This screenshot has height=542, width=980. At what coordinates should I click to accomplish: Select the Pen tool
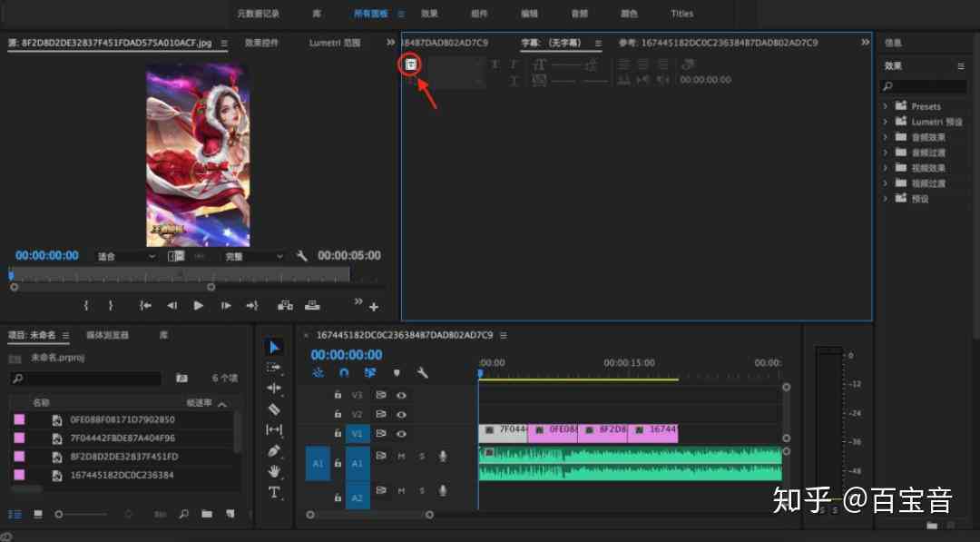(x=274, y=450)
